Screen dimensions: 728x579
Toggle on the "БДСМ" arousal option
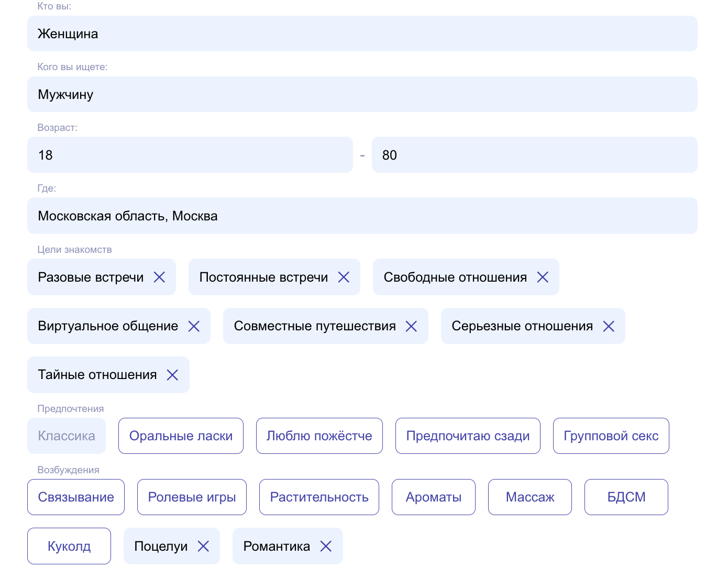point(626,497)
